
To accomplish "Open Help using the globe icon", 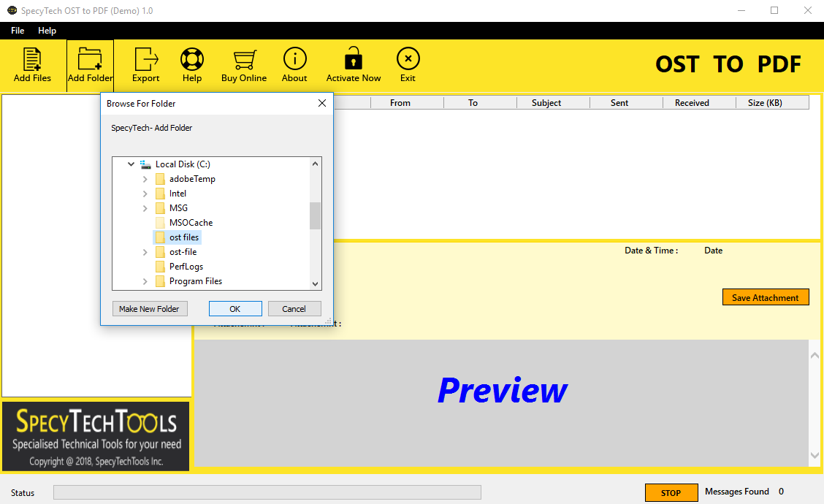I will [x=191, y=64].
